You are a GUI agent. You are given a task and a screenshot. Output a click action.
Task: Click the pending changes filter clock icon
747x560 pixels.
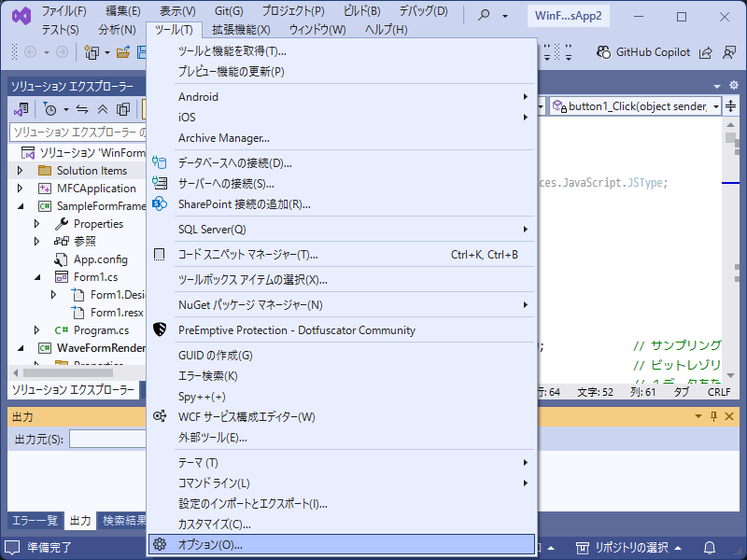click(x=50, y=109)
